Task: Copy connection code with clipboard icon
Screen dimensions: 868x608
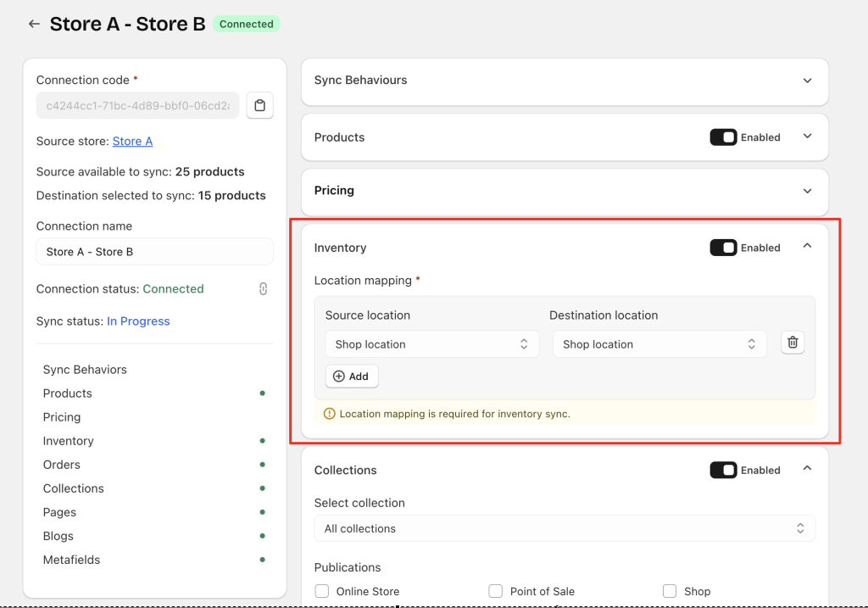Action: (x=260, y=106)
